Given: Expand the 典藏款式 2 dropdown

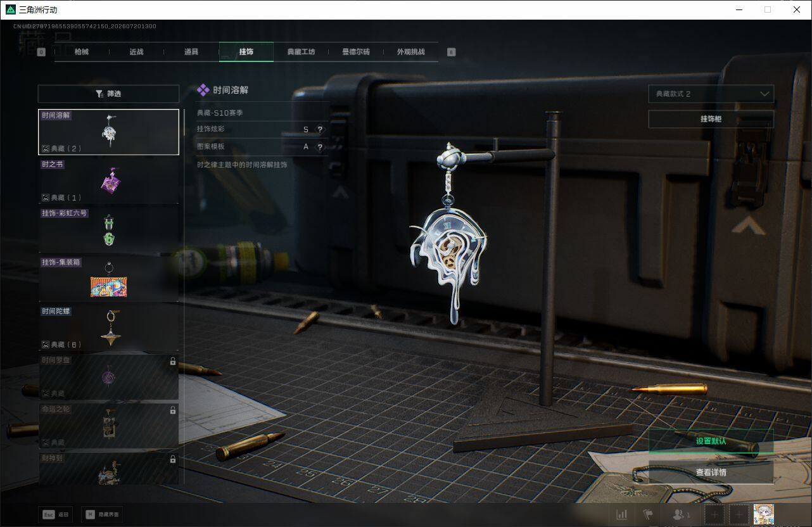Looking at the screenshot, I should [711, 94].
